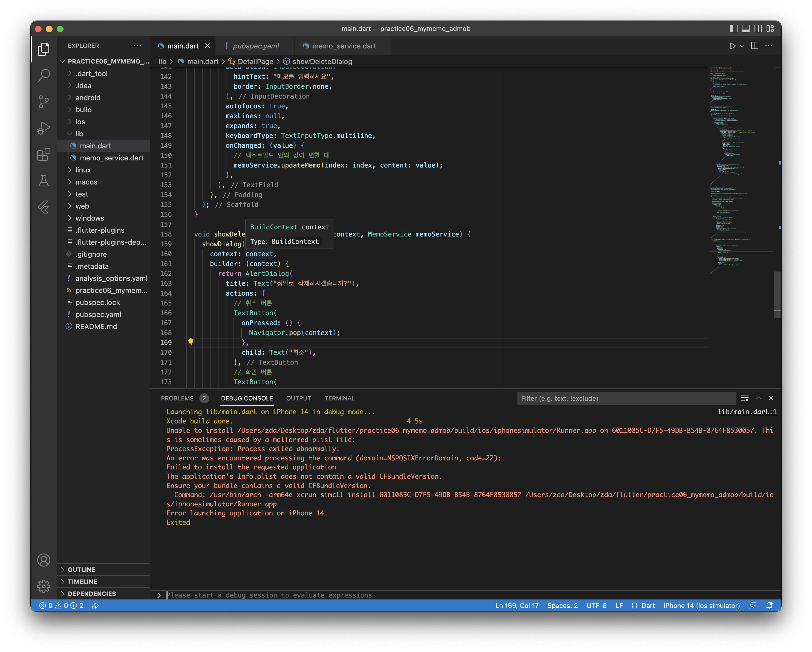
Task: Open the Explorer view in activity bar
Action: pyautogui.click(x=44, y=49)
